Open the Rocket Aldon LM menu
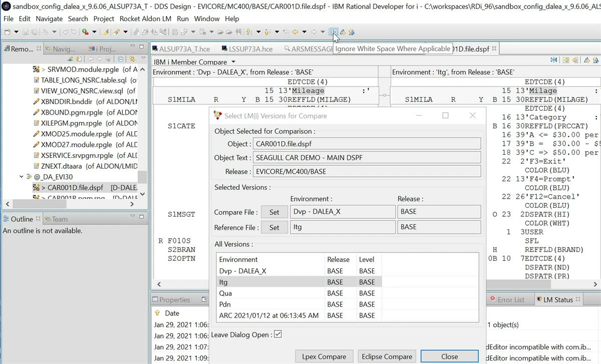The width and height of the screenshot is (601, 364). (145, 19)
